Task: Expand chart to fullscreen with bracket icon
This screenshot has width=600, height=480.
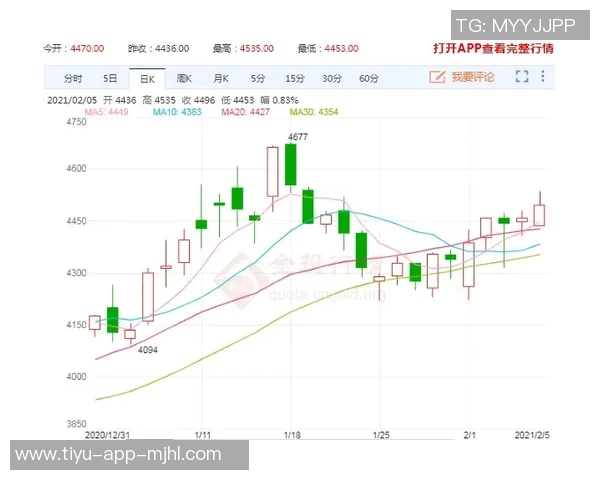Action: tap(522, 76)
